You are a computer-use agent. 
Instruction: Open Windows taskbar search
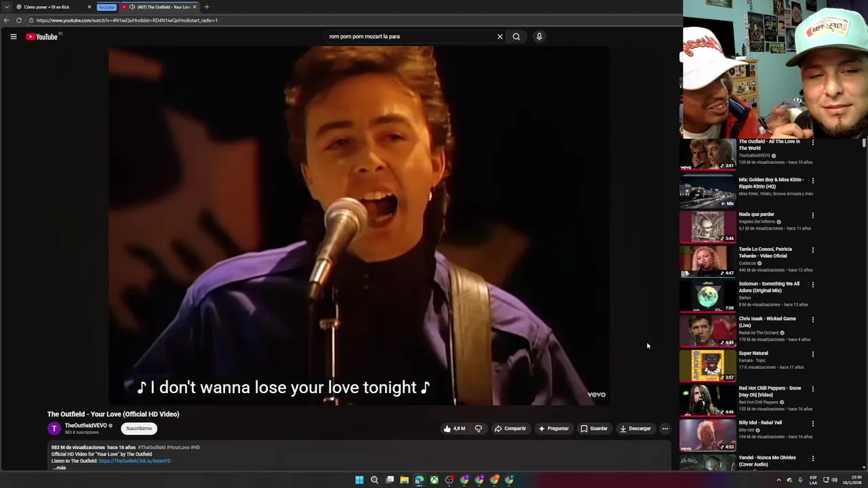click(374, 480)
